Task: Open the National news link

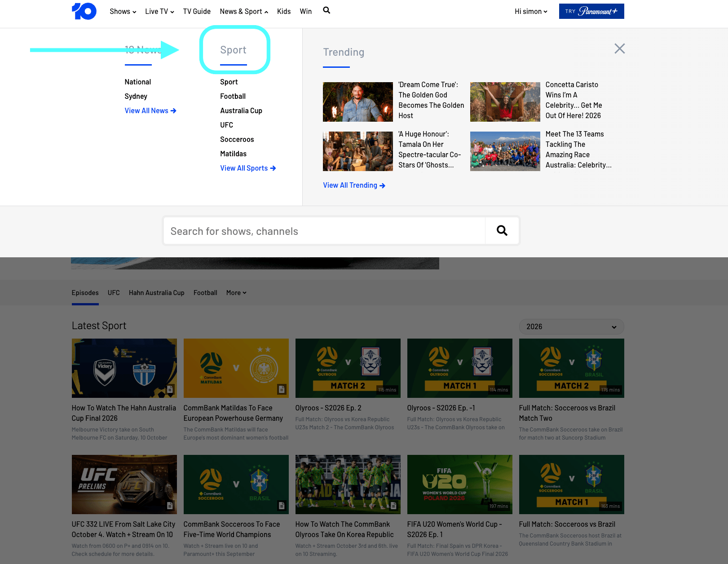Action: (138, 82)
